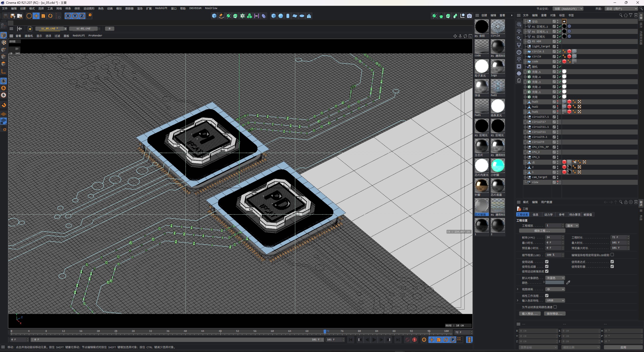Switch to the 动力学 tab

(x=548, y=215)
